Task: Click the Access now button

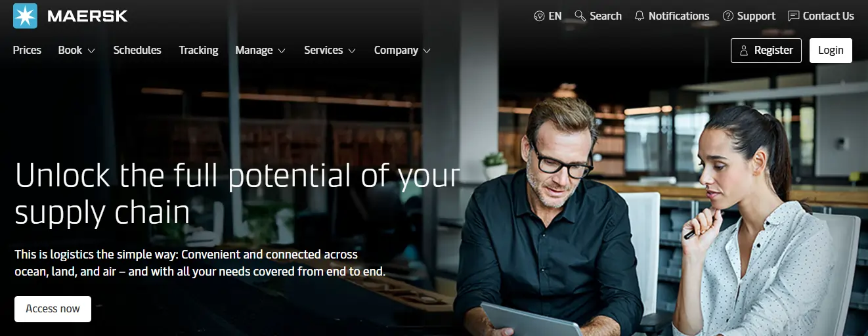Action: (53, 308)
